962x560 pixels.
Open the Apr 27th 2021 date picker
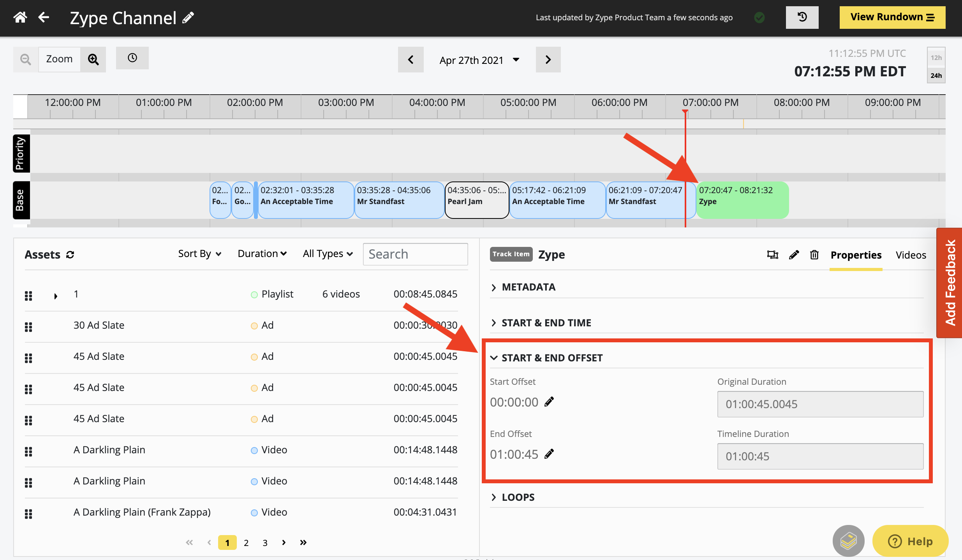(479, 60)
